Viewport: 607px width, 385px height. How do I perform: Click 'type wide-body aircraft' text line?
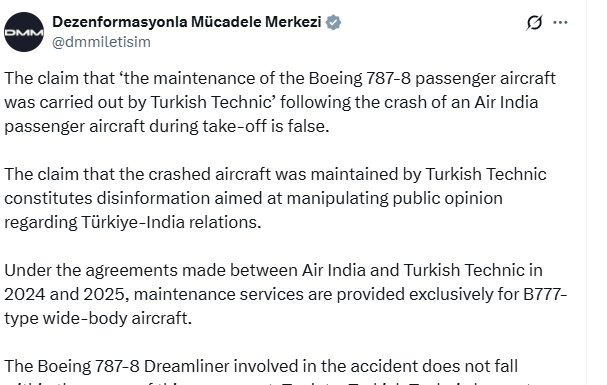tap(98, 318)
